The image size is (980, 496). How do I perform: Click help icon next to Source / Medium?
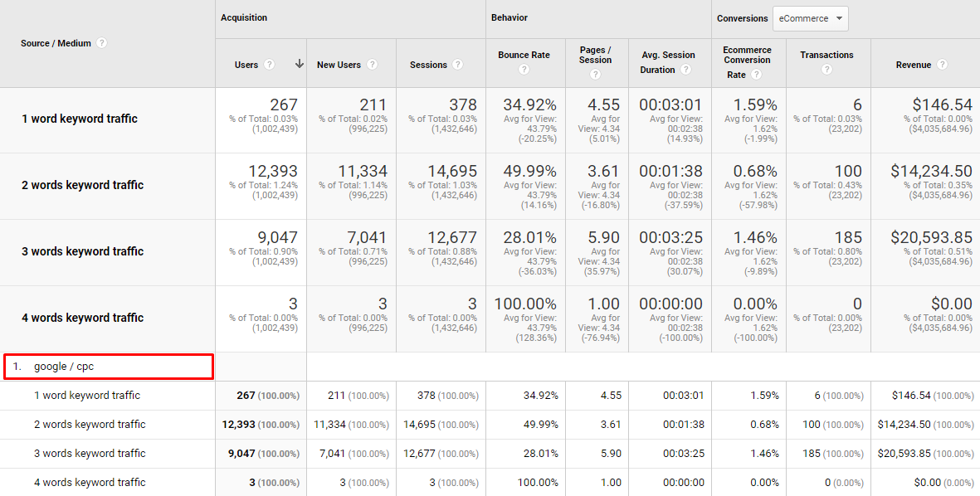point(102,43)
